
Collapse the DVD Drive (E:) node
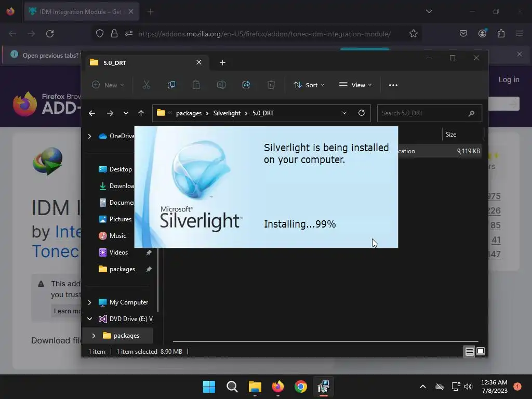click(89, 319)
